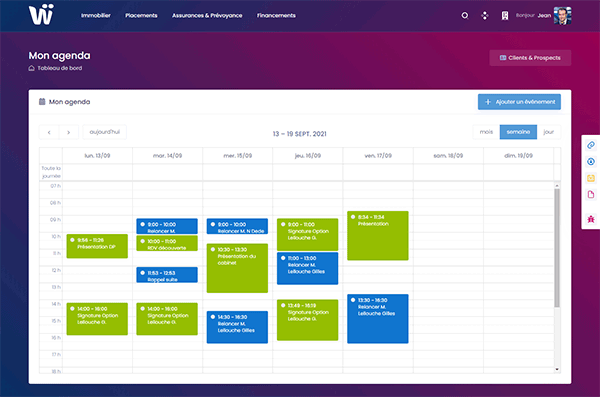Screen dimensions: 600x397
Task: Click the Wi logo home icon
Action: pyautogui.click(x=41, y=15)
